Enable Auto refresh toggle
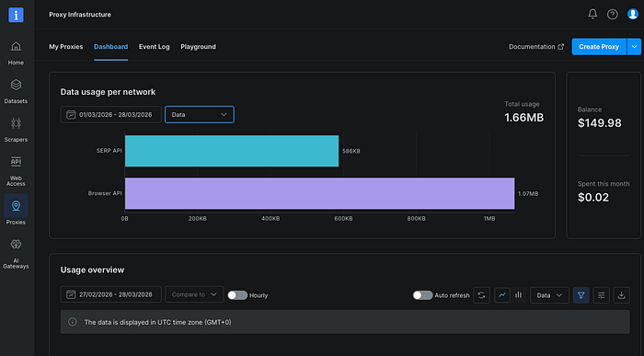The width and height of the screenshot is (644, 356). pos(422,295)
